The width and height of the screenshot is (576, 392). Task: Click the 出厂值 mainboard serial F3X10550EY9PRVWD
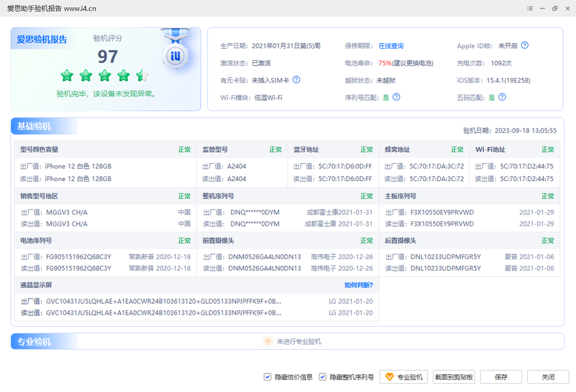tap(442, 212)
